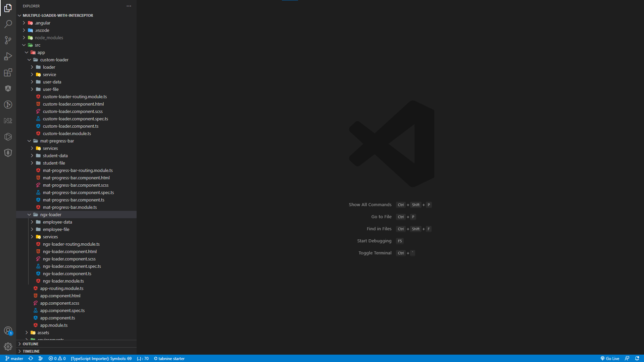Open the Accounts icon
This screenshot has width=644, height=362.
pos(8,331)
